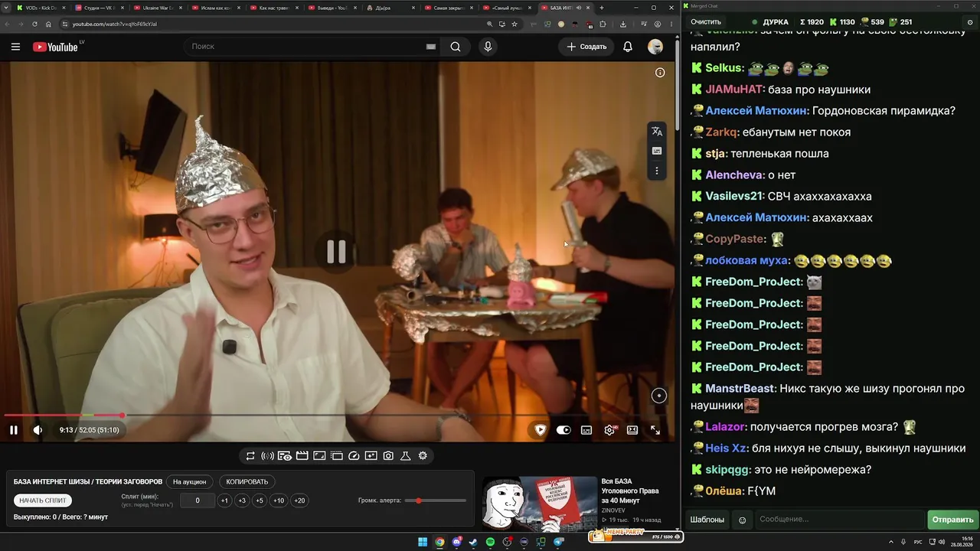Open Merged Chat settings gear

pos(970,22)
